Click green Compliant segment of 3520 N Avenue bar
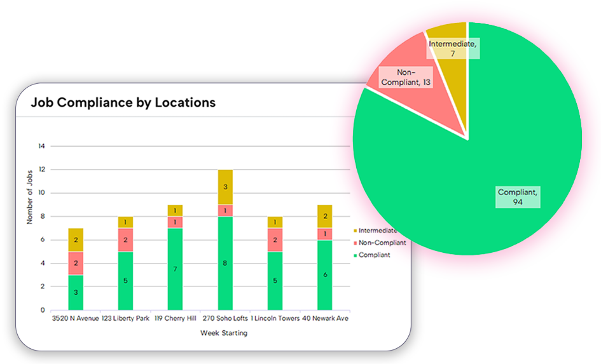Screen dimensions: 601x364 (x=76, y=292)
